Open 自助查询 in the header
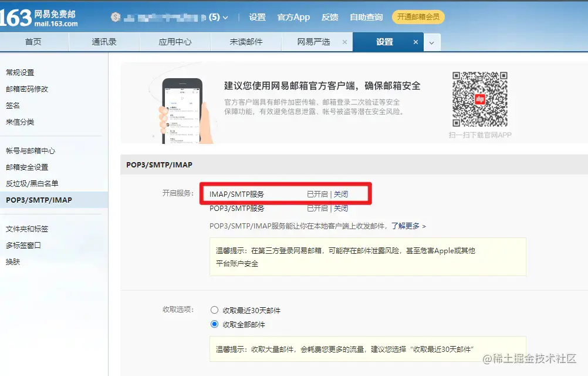Image resolution: width=588 pixels, height=376 pixels. 366,17
